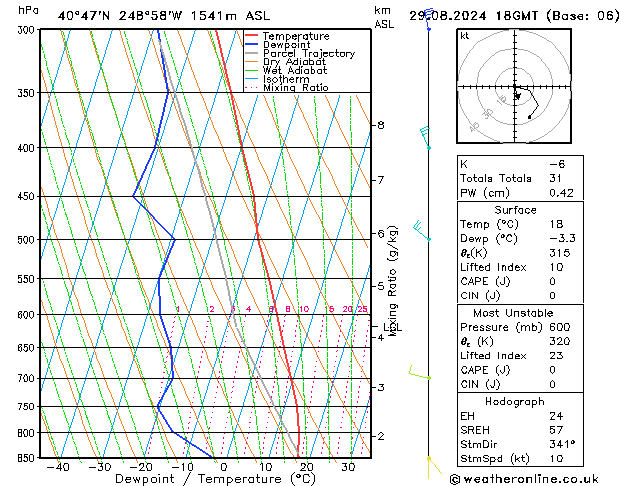Select the Isotherm legend entry
Image resolution: width=629 pixels, height=486 pixels.
[x=286, y=79]
